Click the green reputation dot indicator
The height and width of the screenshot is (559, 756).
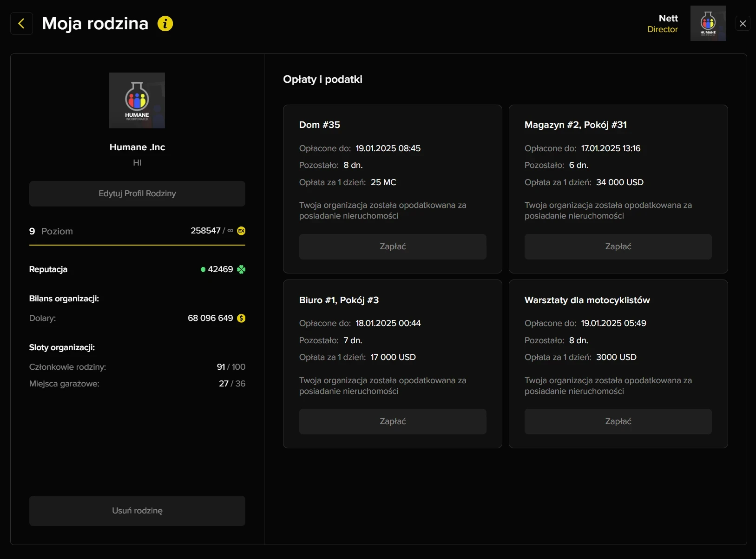pos(203,269)
